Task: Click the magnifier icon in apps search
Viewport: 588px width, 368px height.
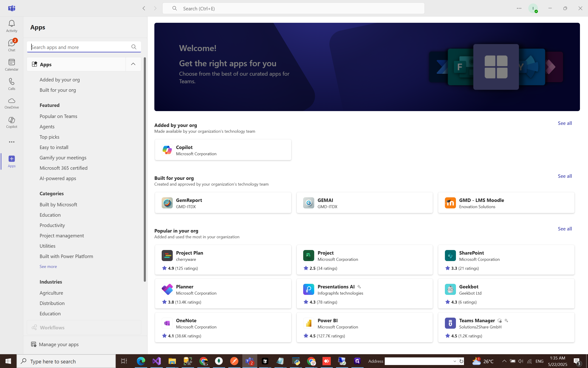Action: point(134,47)
